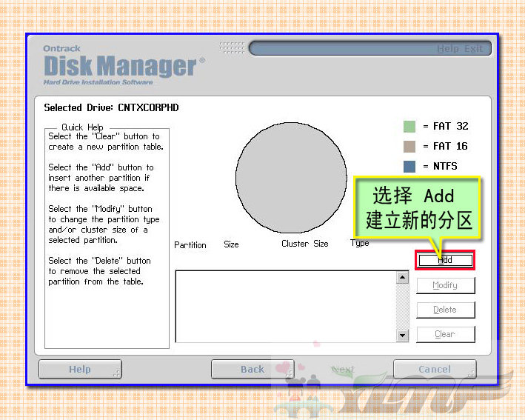Click the Type column header
525x420 pixels.
pos(360,243)
